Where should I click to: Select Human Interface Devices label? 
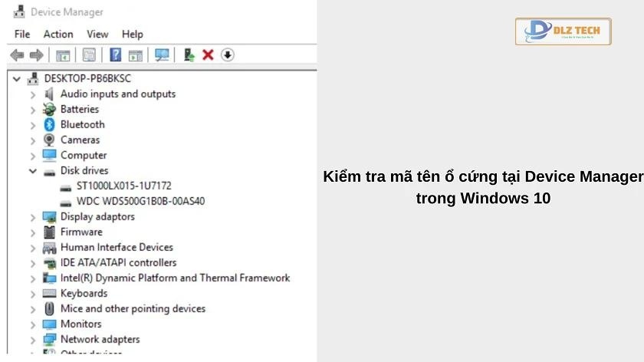[x=117, y=248]
